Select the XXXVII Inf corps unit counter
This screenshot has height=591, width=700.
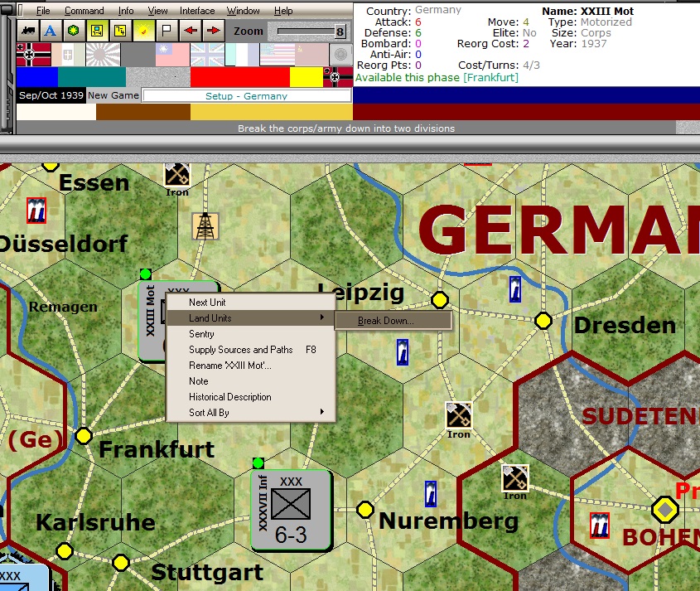click(x=291, y=511)
